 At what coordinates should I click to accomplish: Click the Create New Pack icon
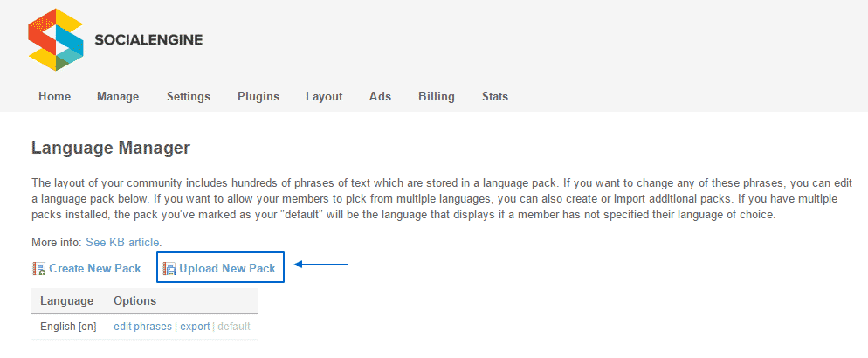point(38,269)
